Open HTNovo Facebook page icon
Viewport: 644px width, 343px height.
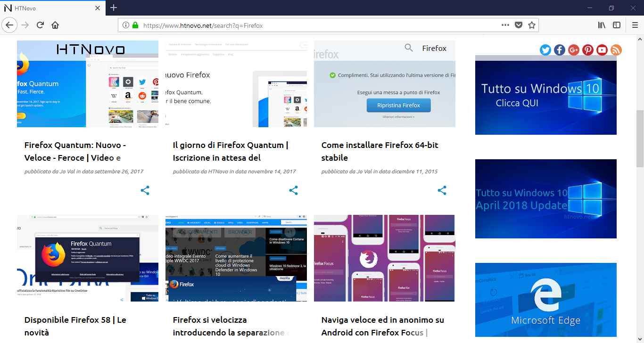(x=560, y=50)
